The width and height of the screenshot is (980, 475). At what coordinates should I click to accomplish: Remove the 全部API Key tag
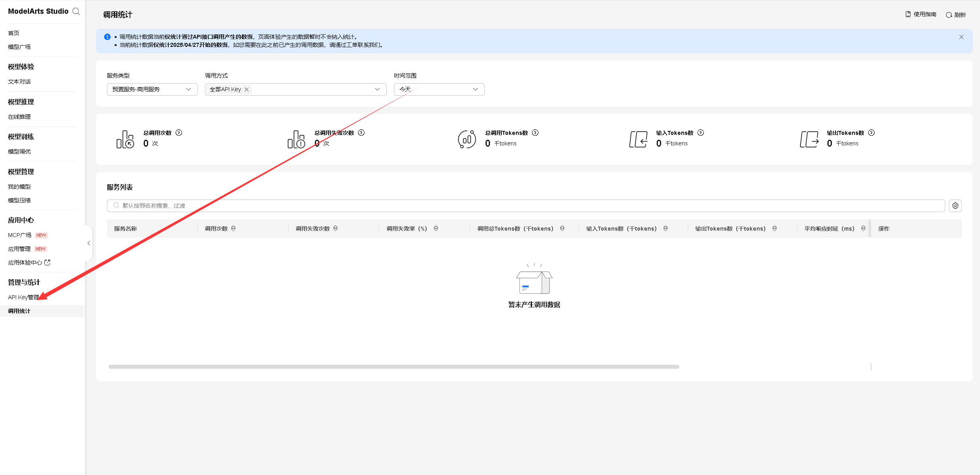(x=247, y=89)
